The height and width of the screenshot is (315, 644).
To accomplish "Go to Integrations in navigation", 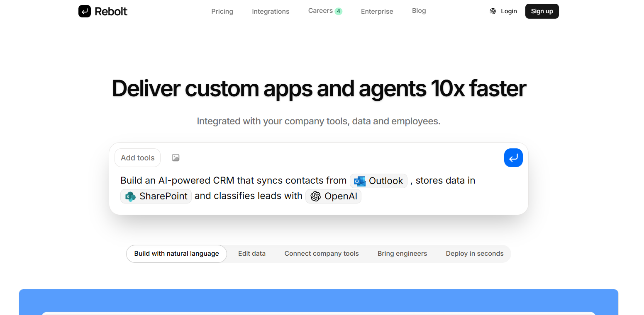I will [x=271, y=11].
